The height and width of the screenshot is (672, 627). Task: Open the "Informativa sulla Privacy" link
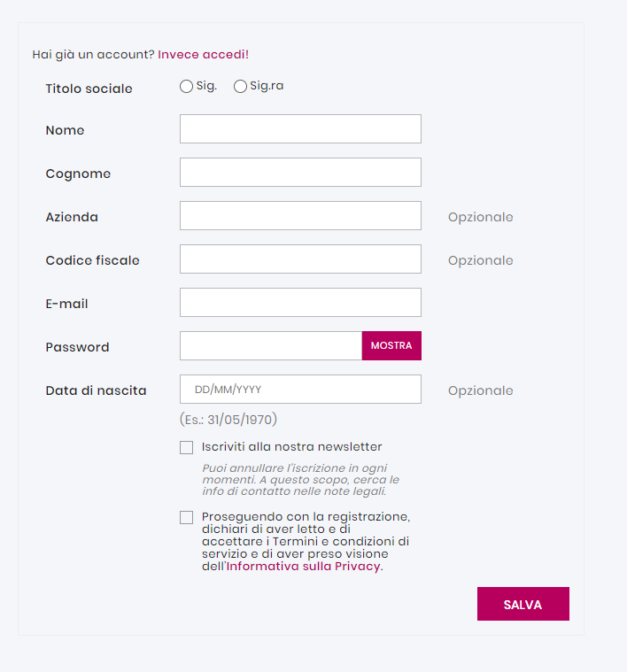pyautogui.click(x=303, y=567)
